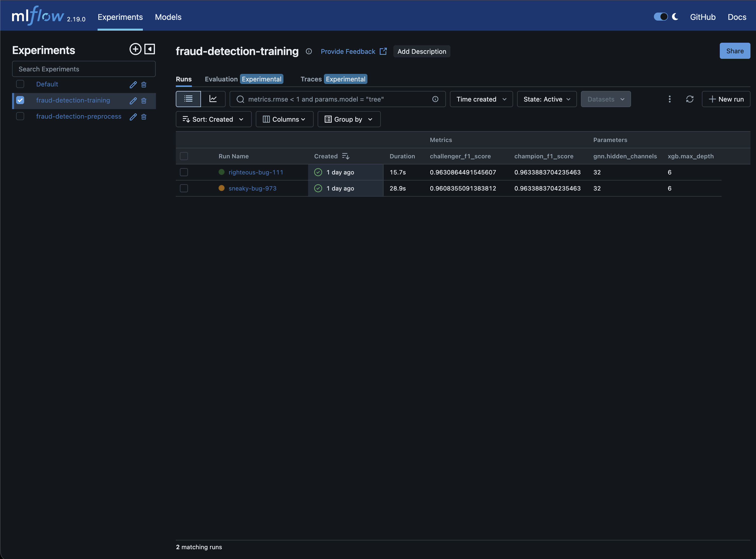Edit the Default experiment name
The height and width of the screenshot is (559, 756).
pos(133,85)
